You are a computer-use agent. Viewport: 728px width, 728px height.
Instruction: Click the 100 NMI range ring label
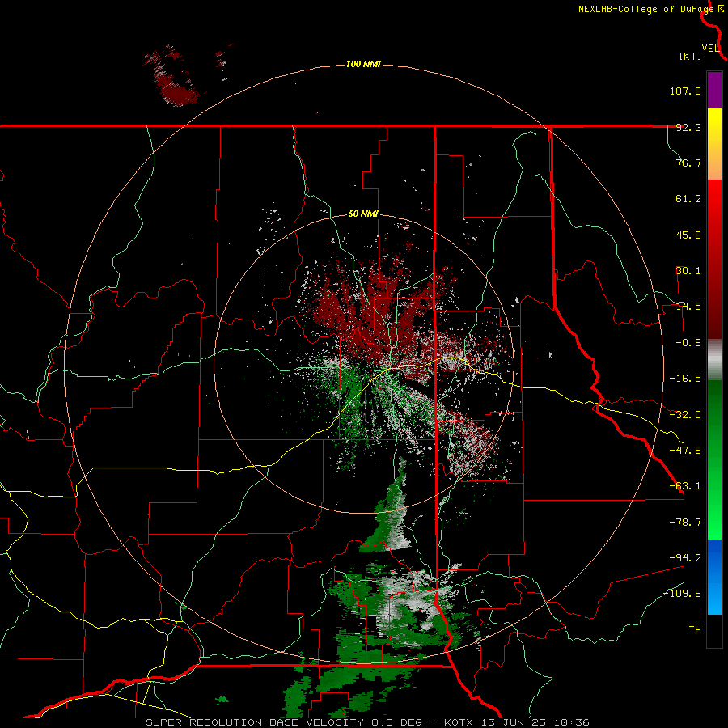point(363,64)
